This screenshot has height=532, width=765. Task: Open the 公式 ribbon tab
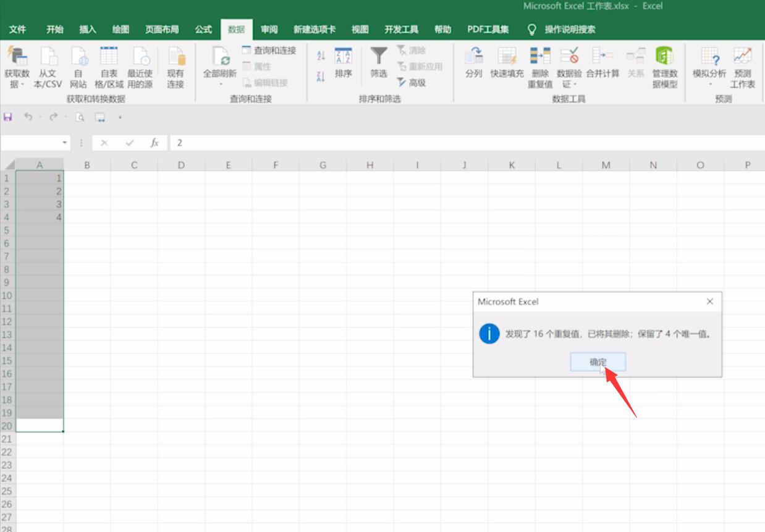[203, 29]
